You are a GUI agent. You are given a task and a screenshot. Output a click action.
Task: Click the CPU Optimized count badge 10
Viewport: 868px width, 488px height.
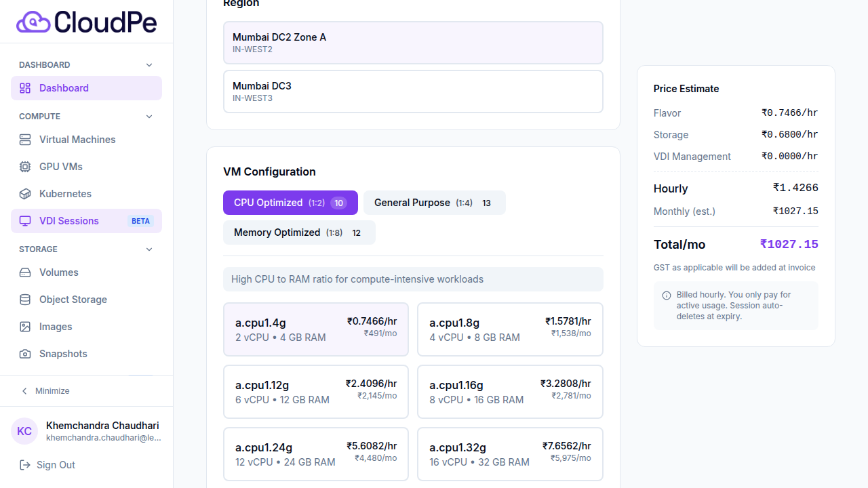[x=338, y=203]
